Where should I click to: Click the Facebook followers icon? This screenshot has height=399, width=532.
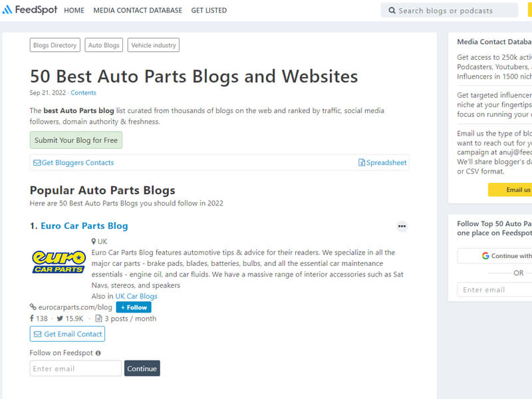tap(32, 319)
